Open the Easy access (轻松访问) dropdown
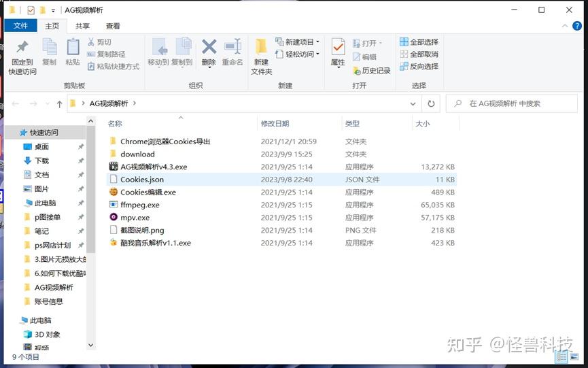Image resolution: width=588 pixels, height=368 pixels. click(297, 54)
